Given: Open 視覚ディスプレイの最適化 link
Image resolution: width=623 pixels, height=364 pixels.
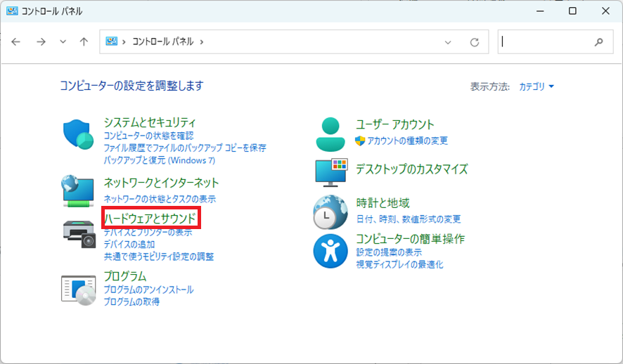Looking at the screenshot, I should point(399,265).
